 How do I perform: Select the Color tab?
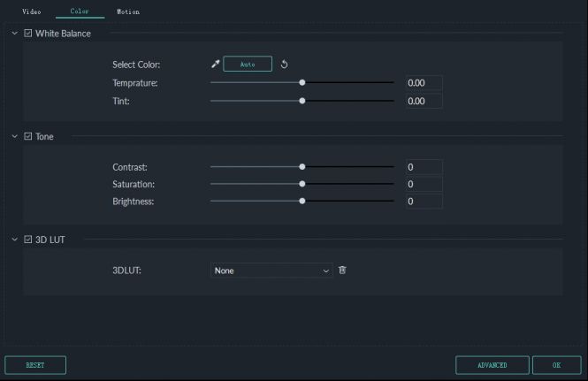(80, 11)
